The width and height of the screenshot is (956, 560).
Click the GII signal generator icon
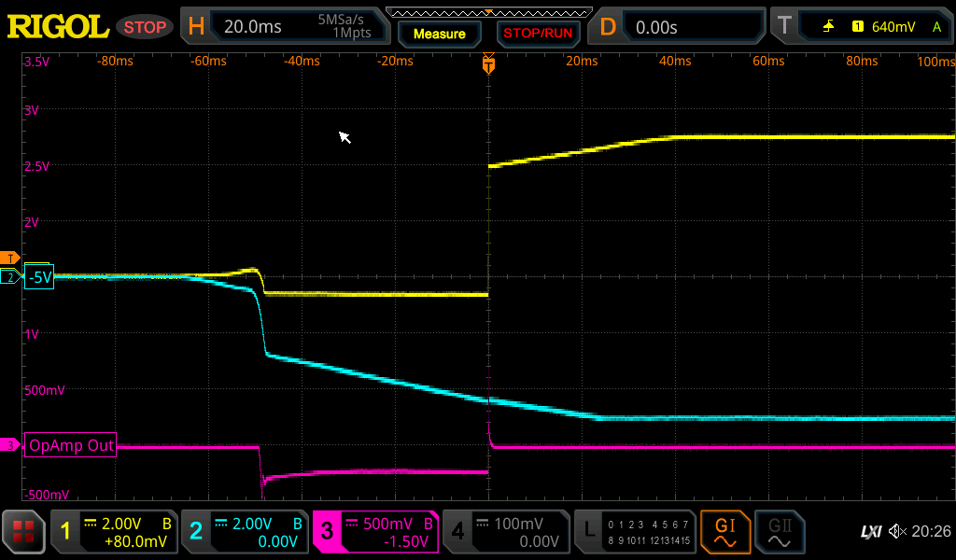click(x=778, y=532)
